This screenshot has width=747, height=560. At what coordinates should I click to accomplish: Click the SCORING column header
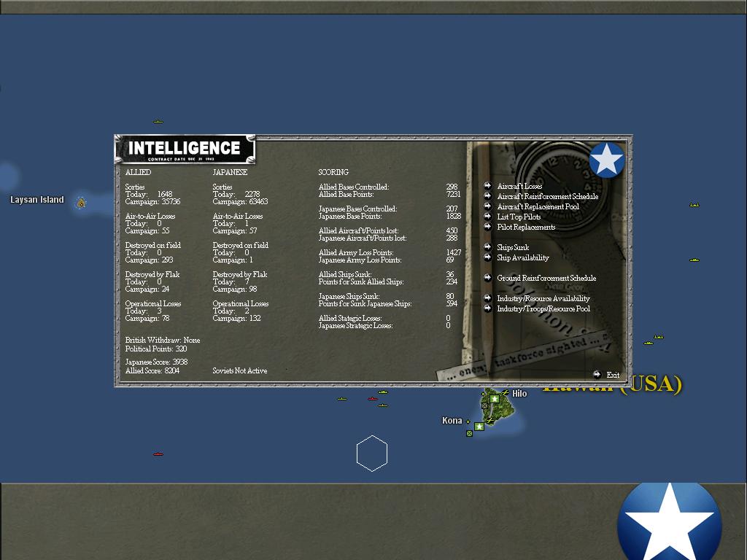[x=333, y=172]
